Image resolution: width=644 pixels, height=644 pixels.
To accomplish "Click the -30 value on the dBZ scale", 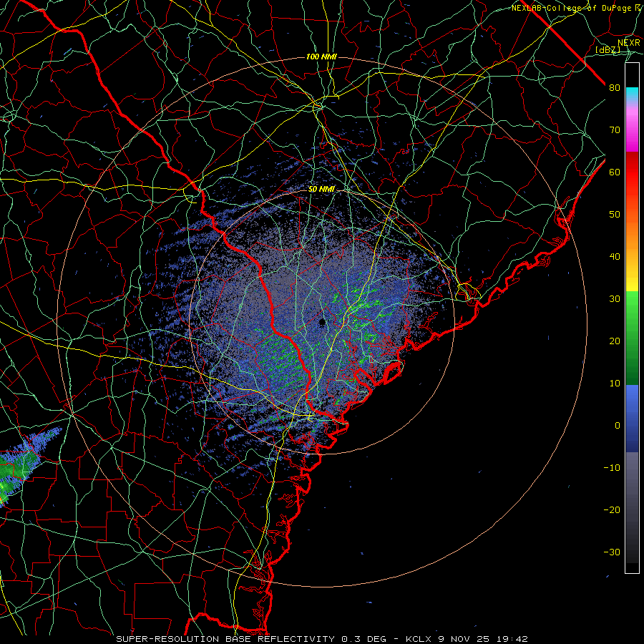I will click(612, 552).
